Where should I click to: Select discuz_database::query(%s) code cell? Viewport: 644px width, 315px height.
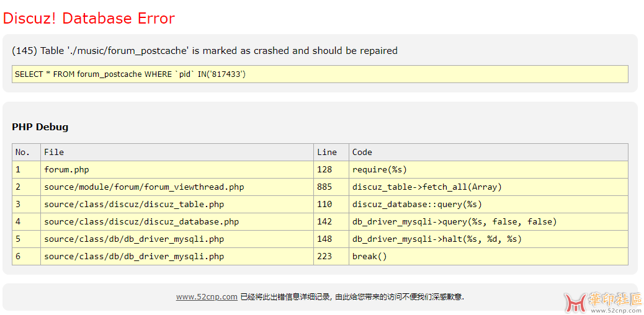[x=489, y=204]
